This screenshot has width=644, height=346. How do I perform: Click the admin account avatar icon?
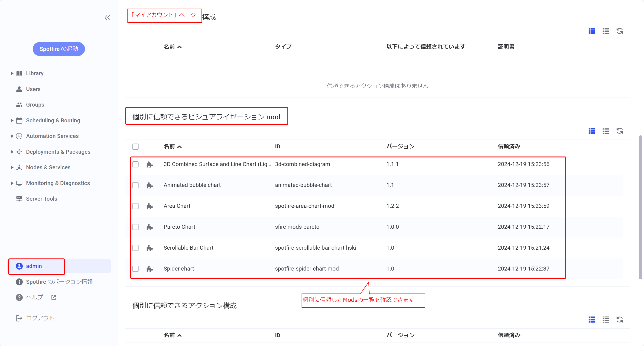pos(19,266)
